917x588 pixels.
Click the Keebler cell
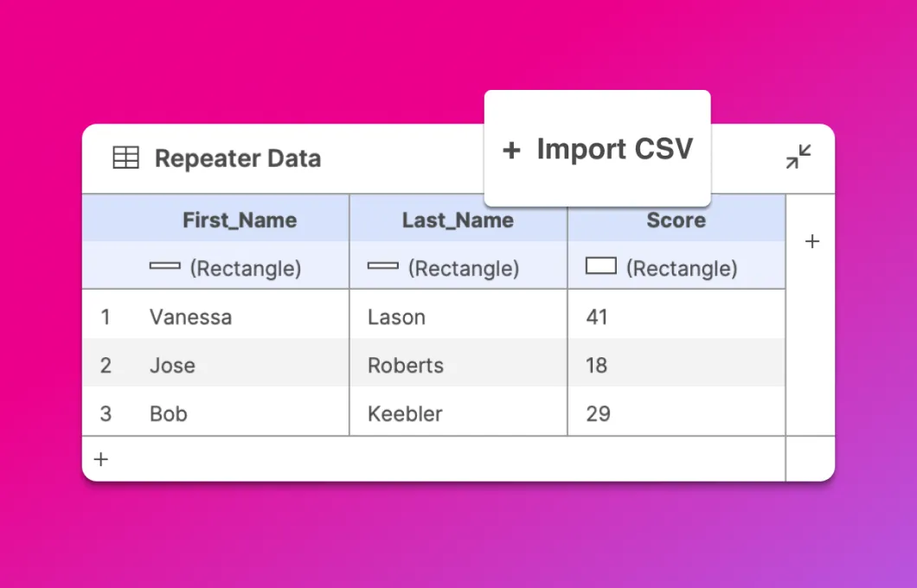[405, 414]
